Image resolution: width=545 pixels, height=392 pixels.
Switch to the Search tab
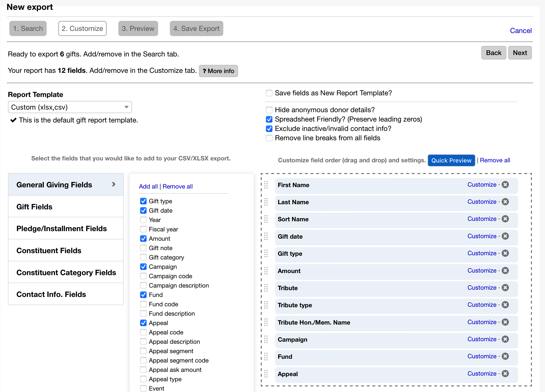click(28, 28)
